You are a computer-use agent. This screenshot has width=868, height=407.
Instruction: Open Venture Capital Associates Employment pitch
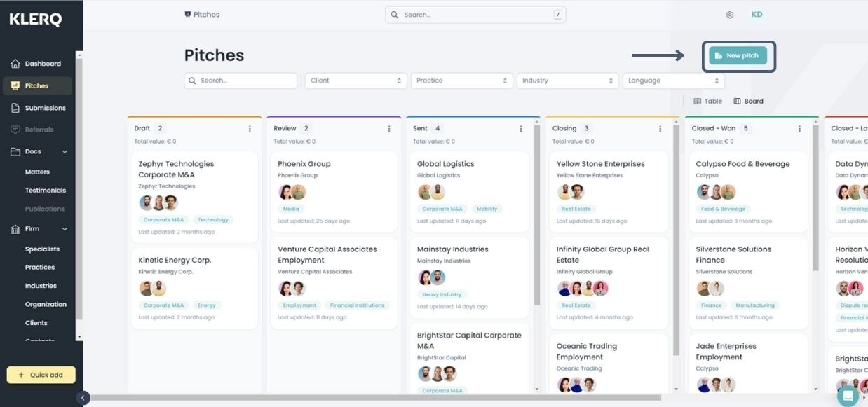pyautogui.click(x=334, y=282)
